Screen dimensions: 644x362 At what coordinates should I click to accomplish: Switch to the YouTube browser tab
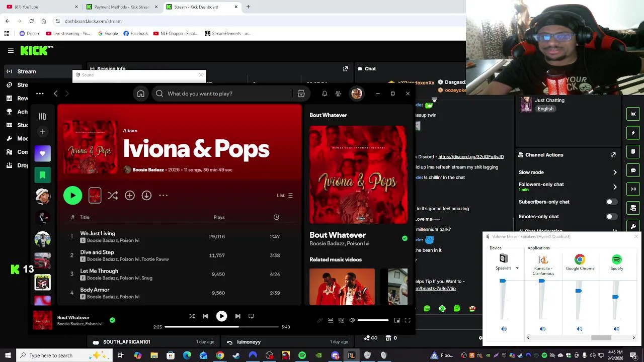point(39,7)
